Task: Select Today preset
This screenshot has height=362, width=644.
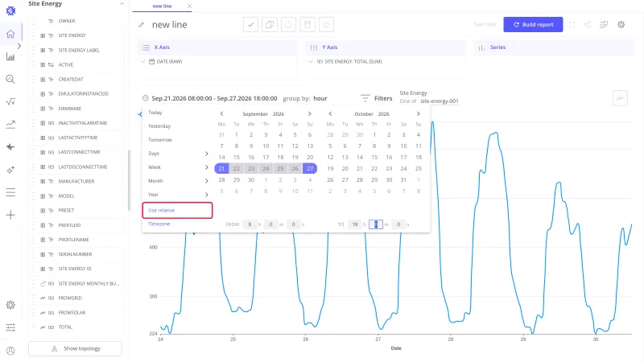Action: (x=155, y=113)
